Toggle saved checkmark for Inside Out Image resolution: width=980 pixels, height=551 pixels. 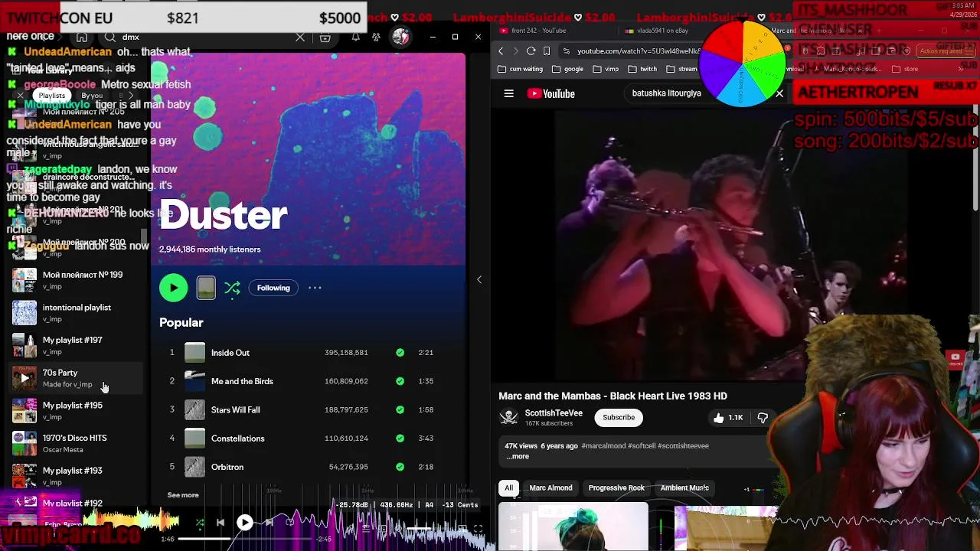400,353
